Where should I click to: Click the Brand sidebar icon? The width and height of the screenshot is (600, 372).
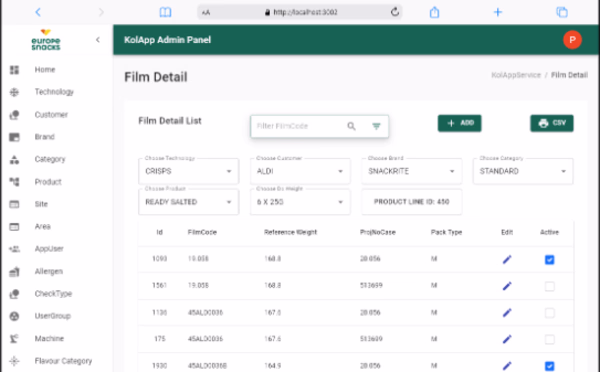pos(14,137)
